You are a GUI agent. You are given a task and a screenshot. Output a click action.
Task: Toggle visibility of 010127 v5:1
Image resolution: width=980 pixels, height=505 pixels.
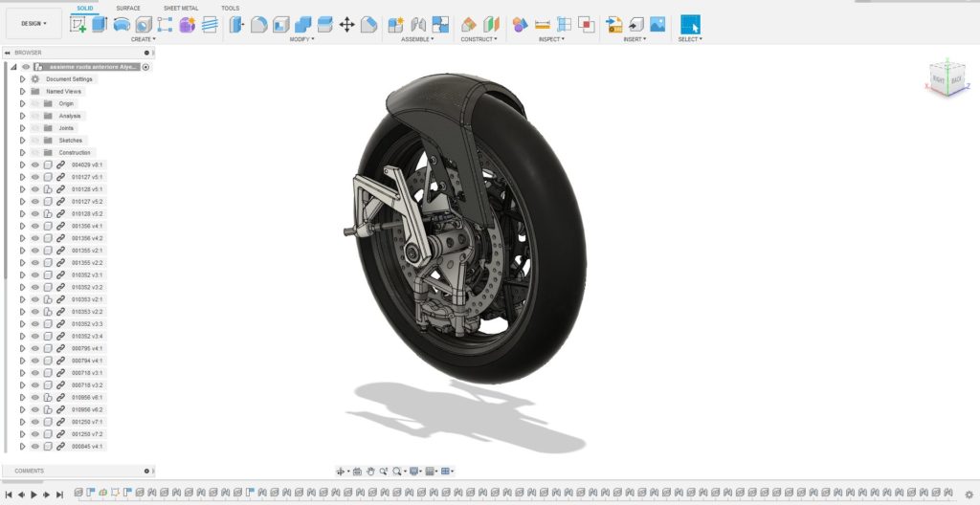(35, 177)
